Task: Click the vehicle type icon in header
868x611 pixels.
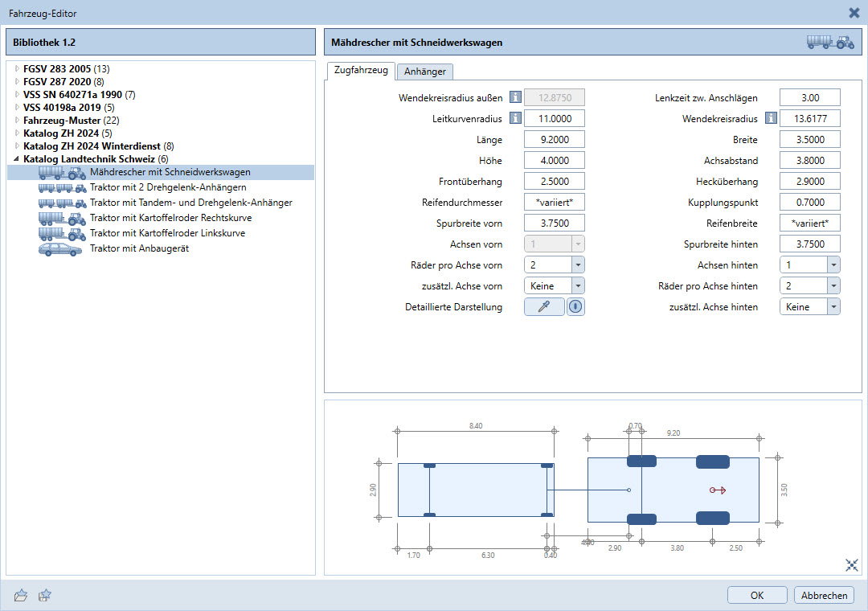Action: pyautogui.click(x=830, y=43)
